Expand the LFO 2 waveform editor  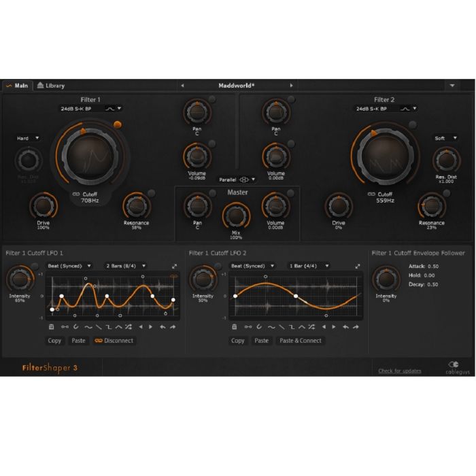point(358,267)
